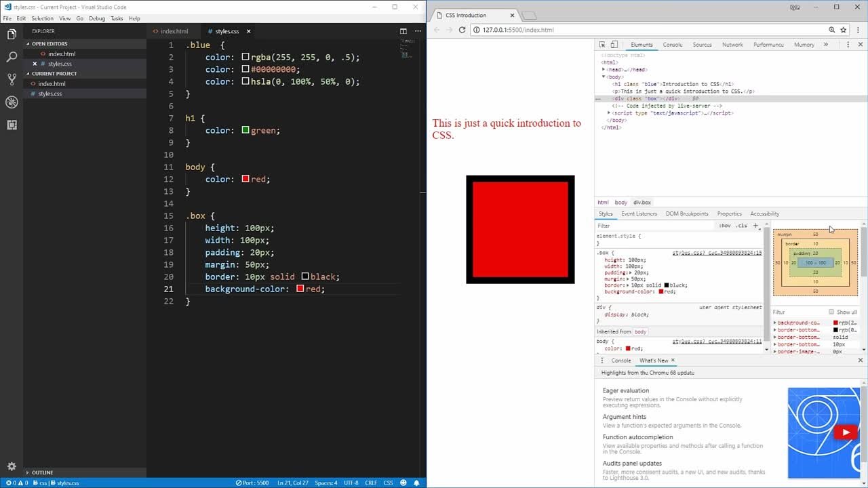
Task: Open the drawer three-dot menu beside Console
Action: 601,361
